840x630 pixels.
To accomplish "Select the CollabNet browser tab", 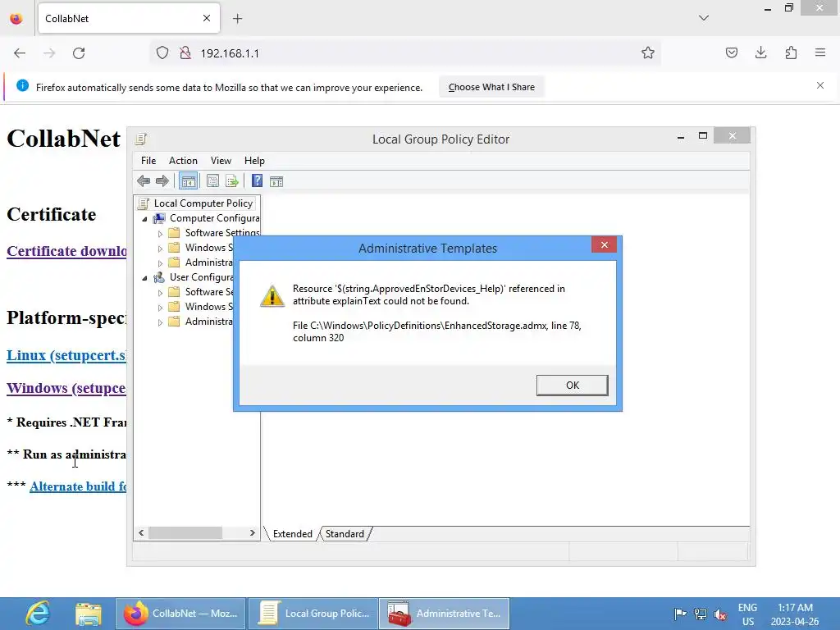I will point(129,18).
